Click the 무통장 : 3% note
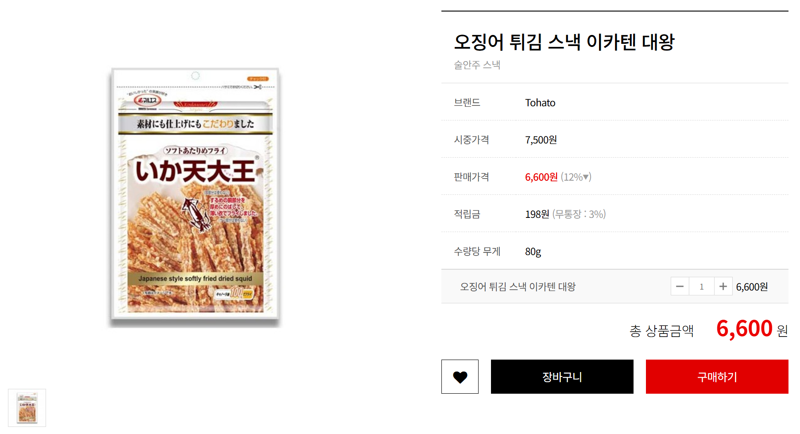The height and width of the screenshot is (434, 800). pyautogui.click(x=579, y=214)
